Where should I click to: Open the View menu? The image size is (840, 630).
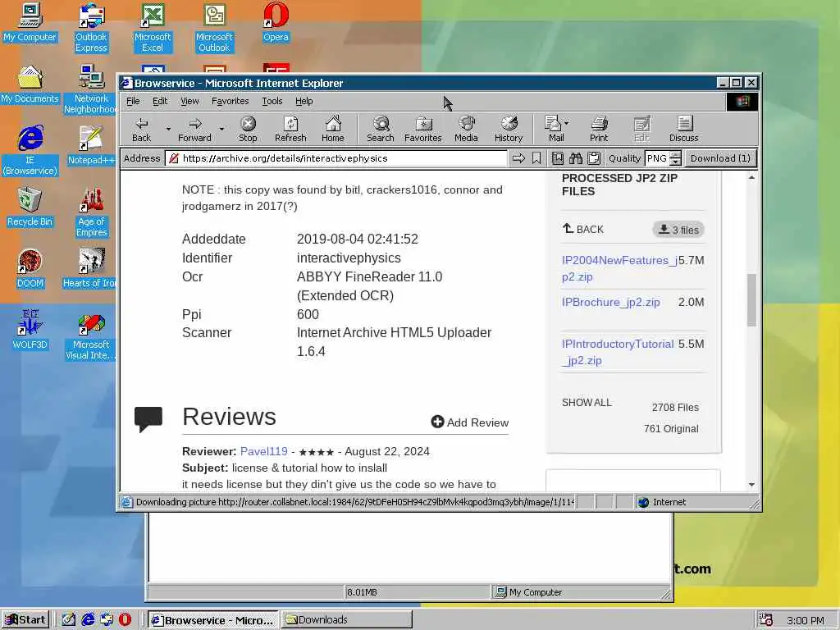point(189,101)
